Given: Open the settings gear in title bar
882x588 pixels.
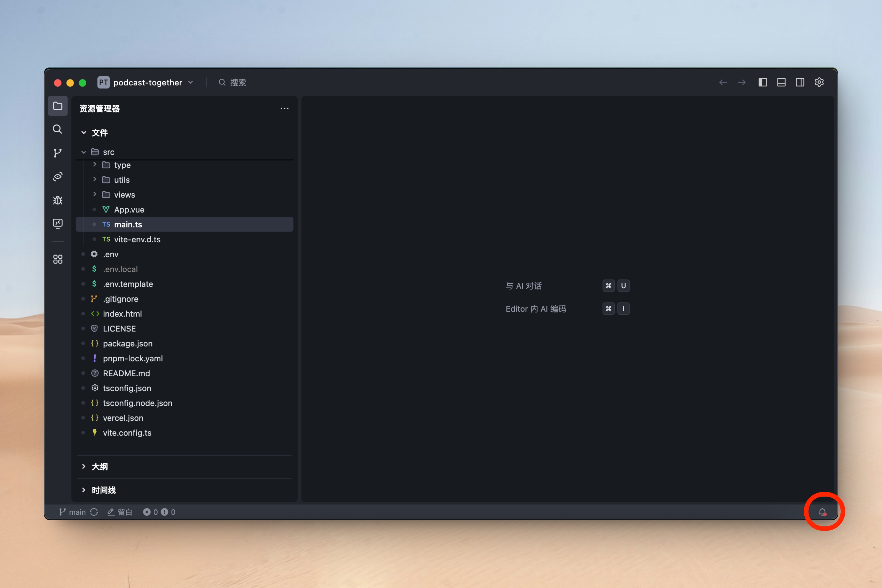Looking at the screenshot, I should (819, 82).
